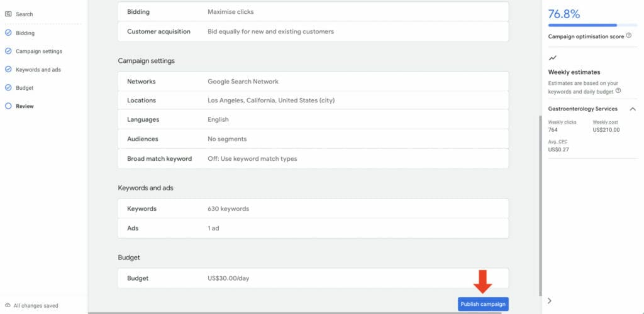
Task: Open the Budget step in sidebar
Action: click(25, 88)
